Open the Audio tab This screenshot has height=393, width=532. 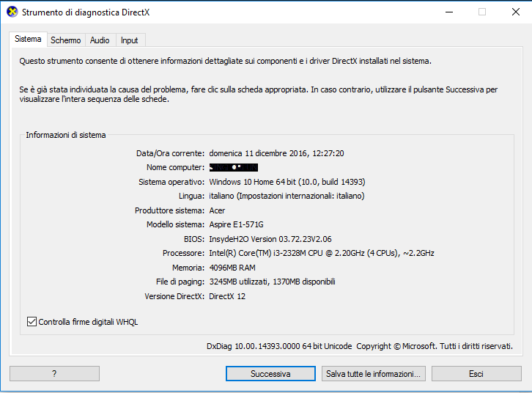100,40
